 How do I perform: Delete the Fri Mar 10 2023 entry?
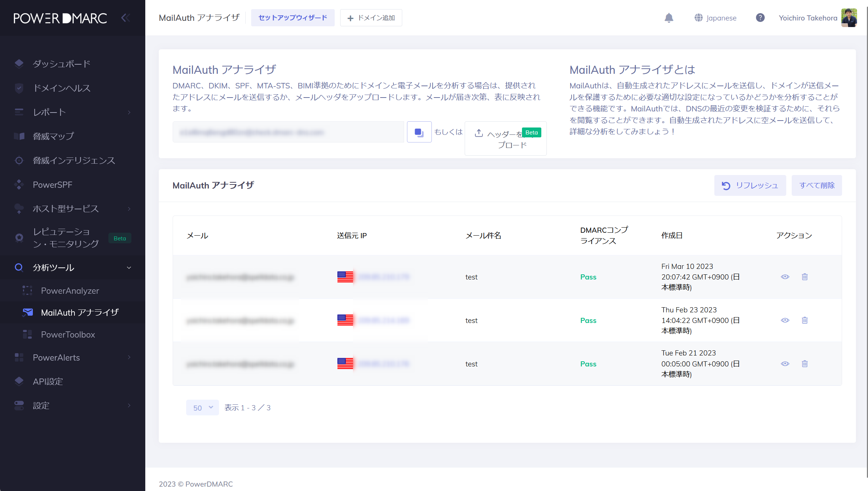click(804, 277)
